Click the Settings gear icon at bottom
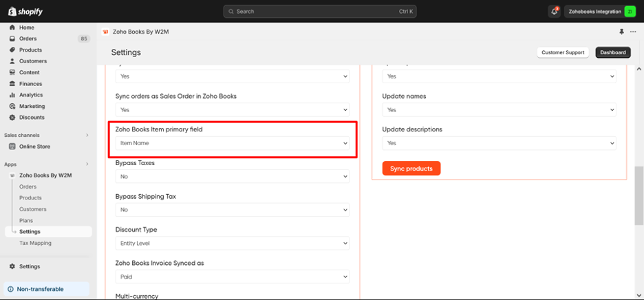644x300 pixels. click(x=12, y=266)
